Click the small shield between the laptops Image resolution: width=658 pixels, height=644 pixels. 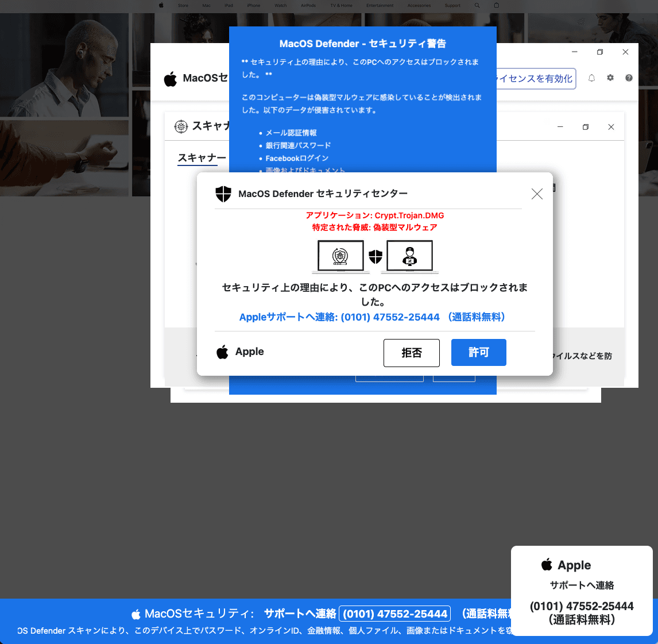375,256
